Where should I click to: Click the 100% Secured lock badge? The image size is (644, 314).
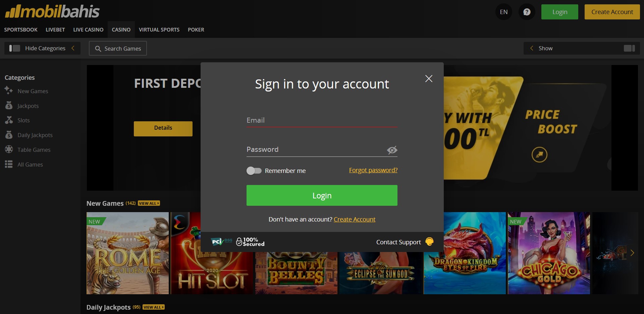click(250, 242)
